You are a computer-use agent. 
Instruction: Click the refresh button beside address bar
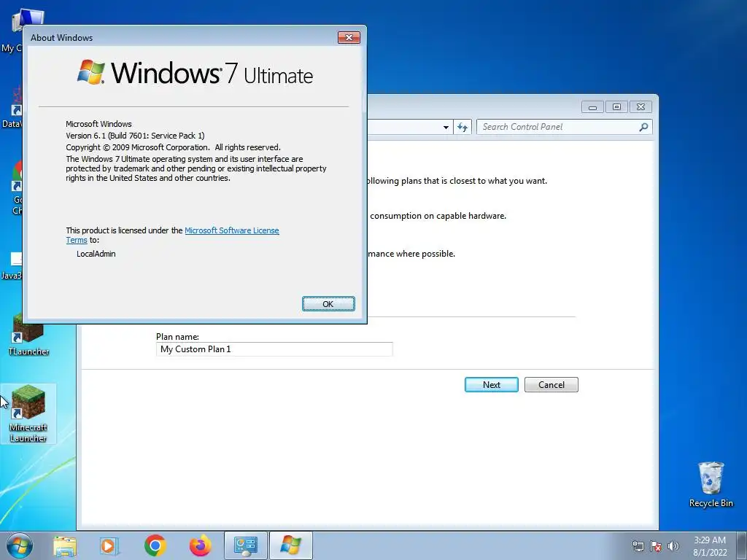[462, 127]
